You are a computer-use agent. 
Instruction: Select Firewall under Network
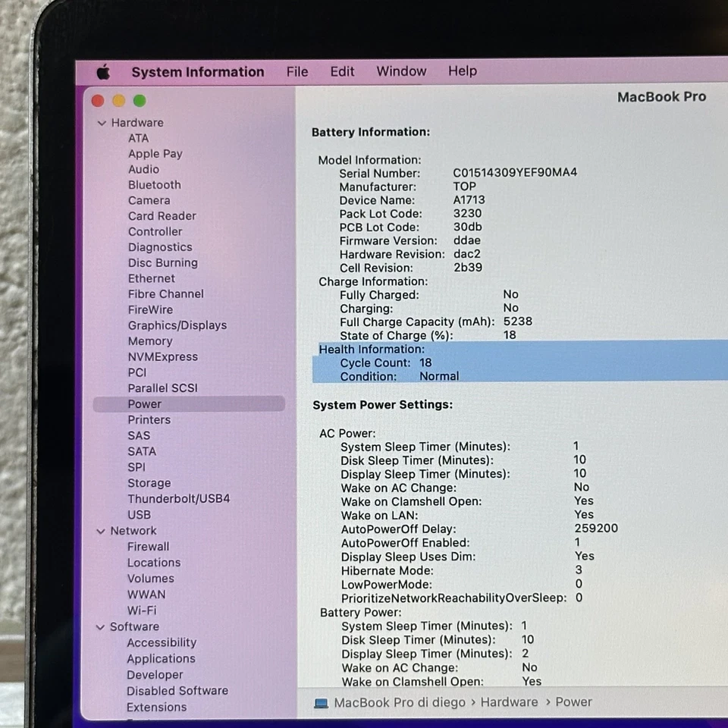[148, 547]
